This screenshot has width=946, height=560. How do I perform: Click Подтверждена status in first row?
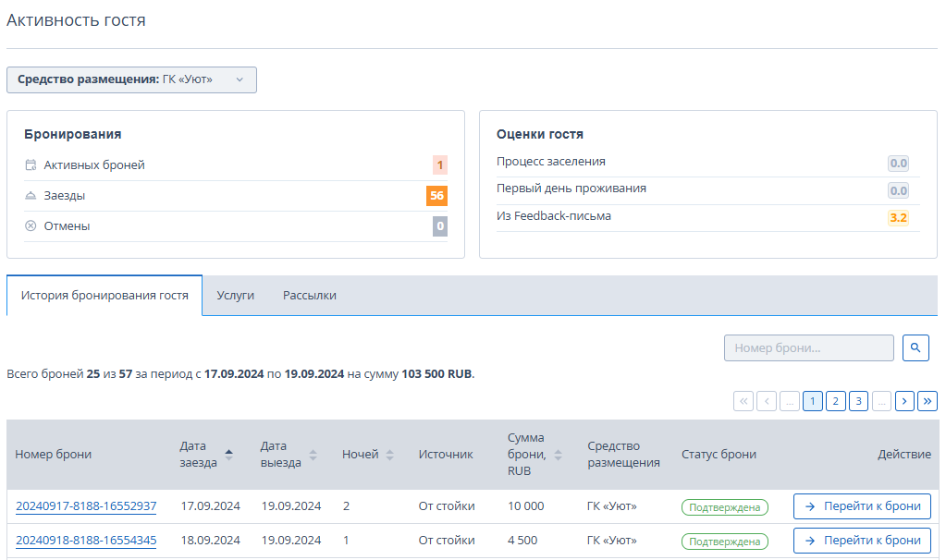tap(725, 507)
